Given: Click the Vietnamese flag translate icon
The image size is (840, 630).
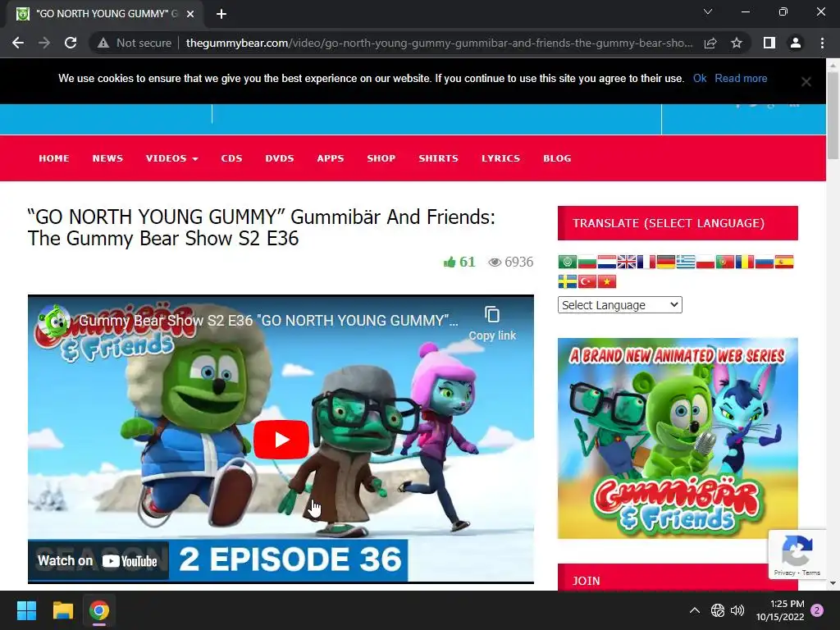Looking at the screenshot, I should [x=607, y=281].
